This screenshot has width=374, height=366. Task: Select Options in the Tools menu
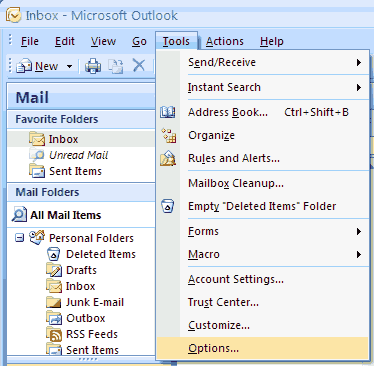point(263,348)
